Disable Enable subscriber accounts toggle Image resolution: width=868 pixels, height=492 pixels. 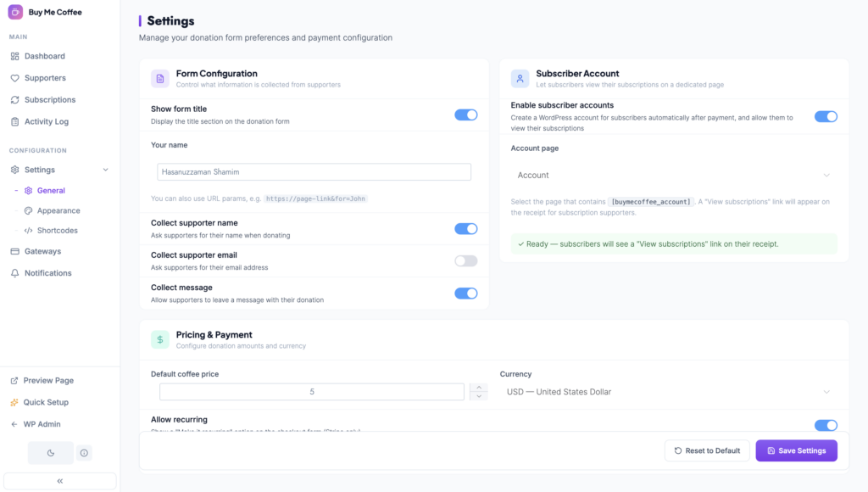(825, 116)
